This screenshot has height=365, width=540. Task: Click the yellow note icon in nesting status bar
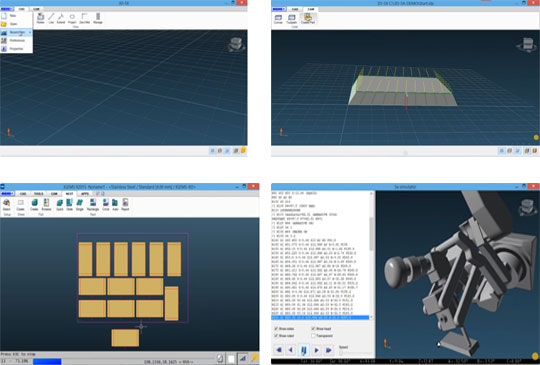tap(255, 358)
